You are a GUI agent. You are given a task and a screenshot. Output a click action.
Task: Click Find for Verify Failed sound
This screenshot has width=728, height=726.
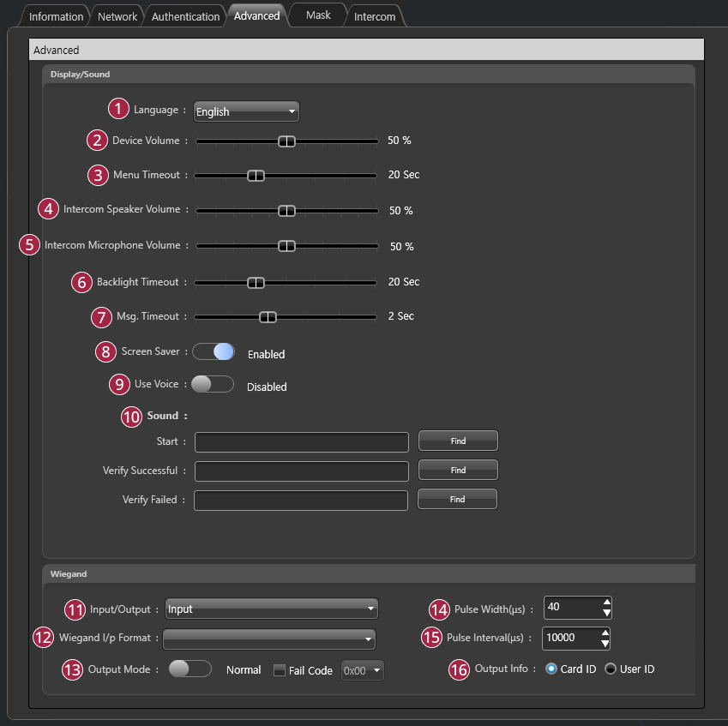point(457,499)
